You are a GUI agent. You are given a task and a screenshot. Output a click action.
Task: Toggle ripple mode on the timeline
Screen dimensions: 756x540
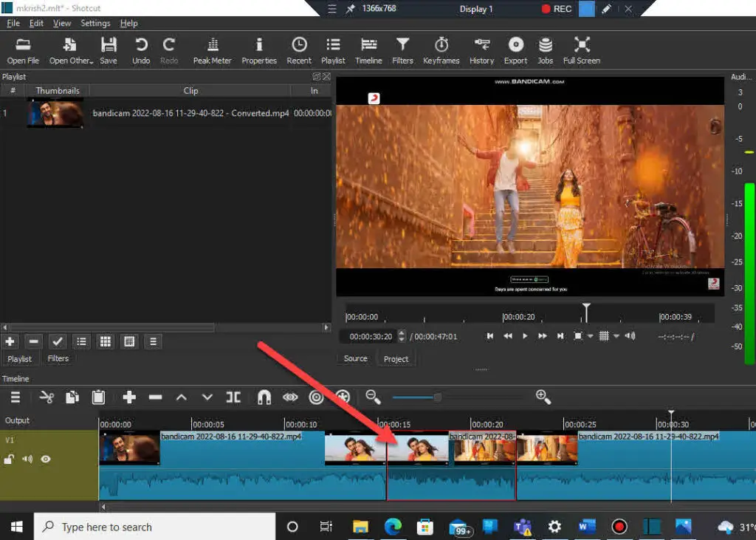316,397
